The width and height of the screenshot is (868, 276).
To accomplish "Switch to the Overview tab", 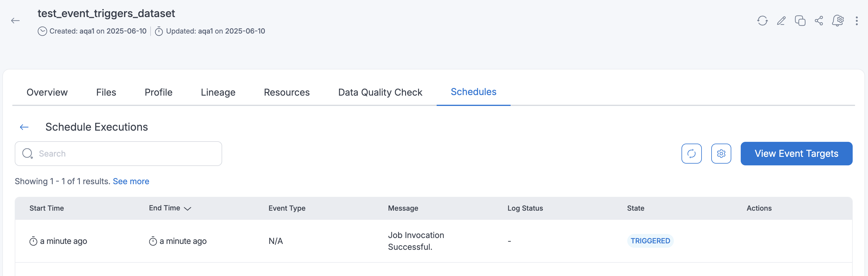I will tap(47, 92).
